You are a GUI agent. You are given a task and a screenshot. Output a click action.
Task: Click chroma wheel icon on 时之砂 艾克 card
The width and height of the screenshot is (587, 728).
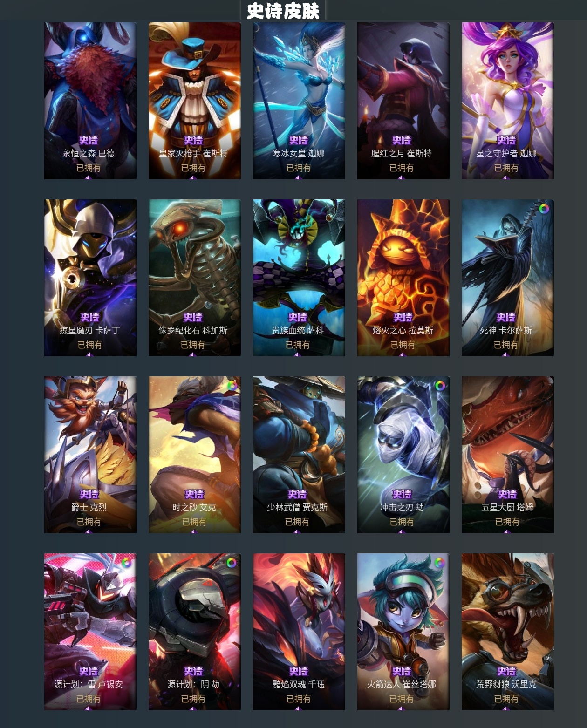tap(232, 386)
